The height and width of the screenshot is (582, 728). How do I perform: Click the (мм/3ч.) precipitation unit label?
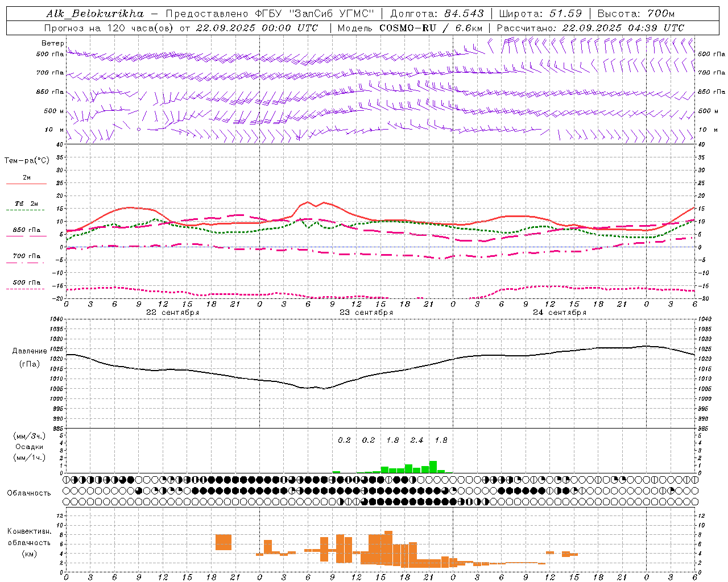pyautogui.click(x=30, y=436)
